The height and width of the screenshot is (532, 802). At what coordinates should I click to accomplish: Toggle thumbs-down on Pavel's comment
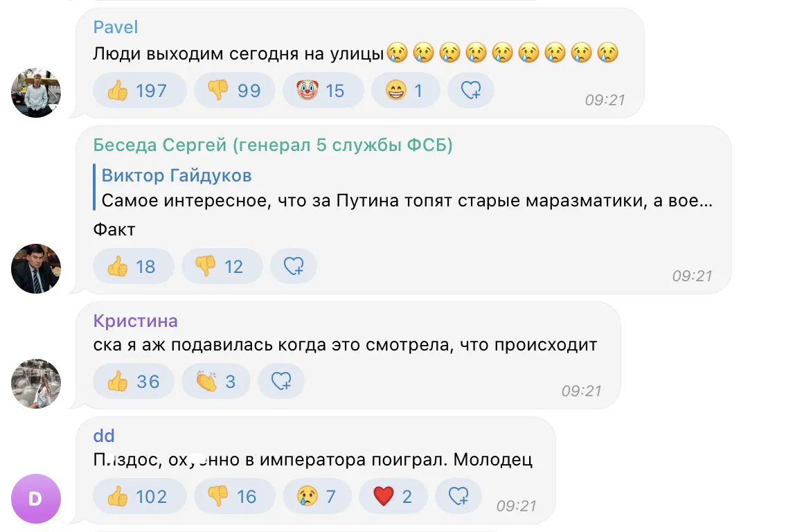[x=235, y=90]
